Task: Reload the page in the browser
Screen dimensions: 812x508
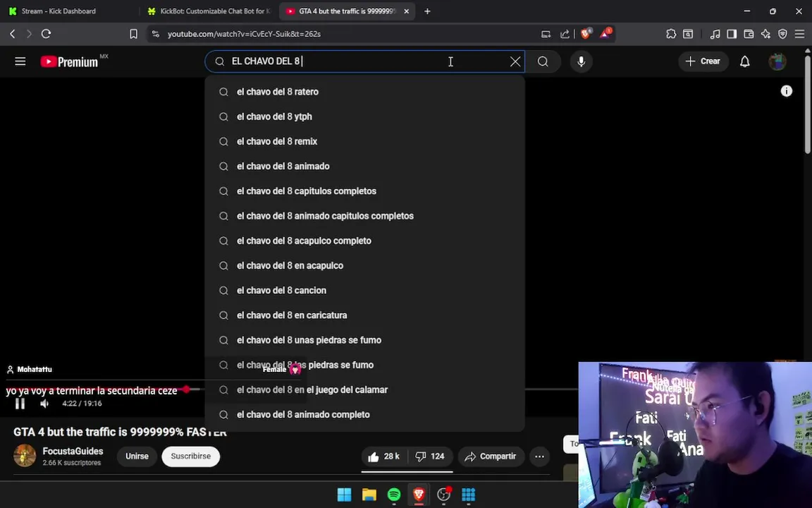Action: point(46,34)
